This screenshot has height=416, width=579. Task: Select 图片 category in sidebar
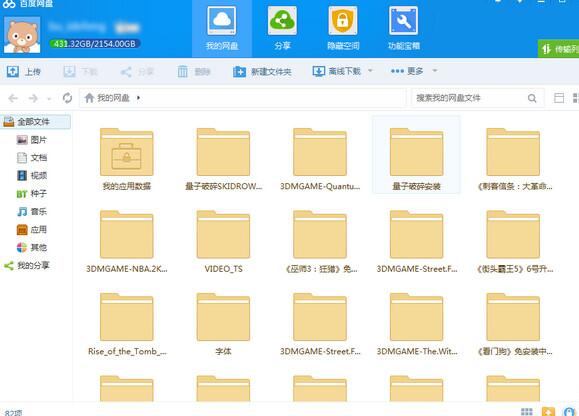pyautogui.click(x=32, y=140)
